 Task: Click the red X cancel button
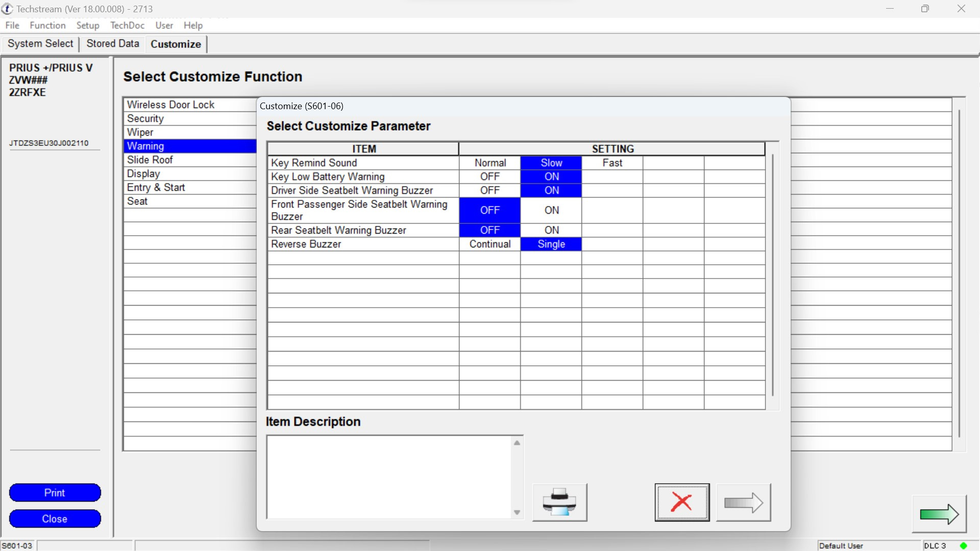tap(682, 503)
